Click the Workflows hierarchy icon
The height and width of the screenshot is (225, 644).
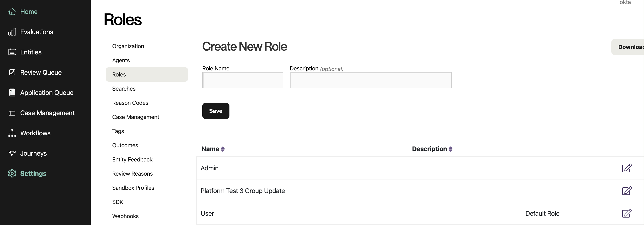(12, 133)
